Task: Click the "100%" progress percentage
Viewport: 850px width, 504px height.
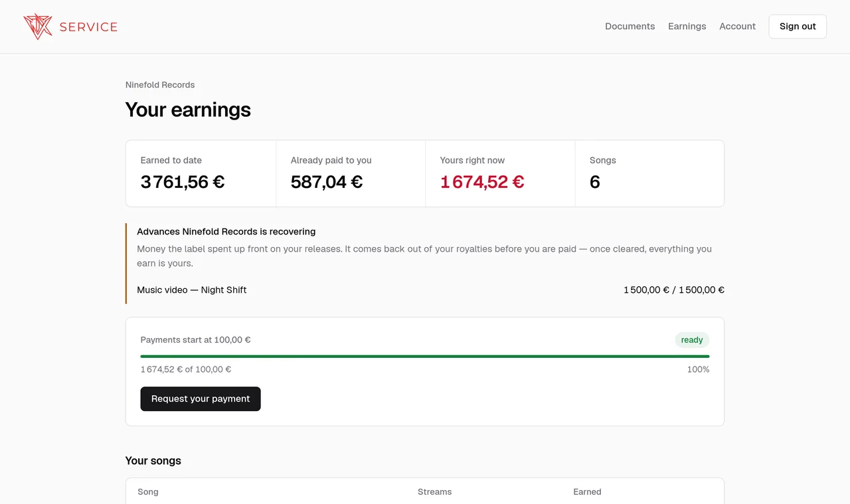Action: pos(698,370)
